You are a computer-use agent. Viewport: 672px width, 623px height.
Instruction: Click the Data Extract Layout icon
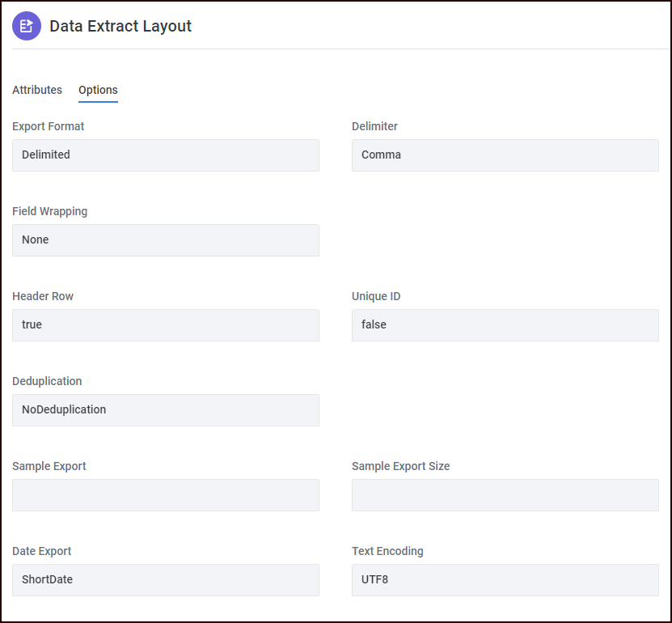coord(26,26)
